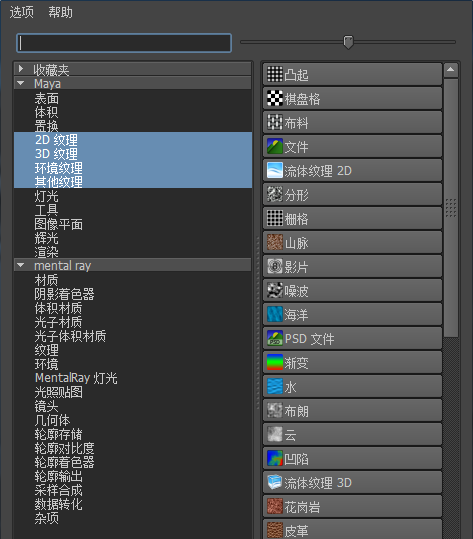Image resolution: width=473 pixels, height=539 pixels.
Task: Select the 栅格 grid texture icon
Action: [x=275, y=218]
